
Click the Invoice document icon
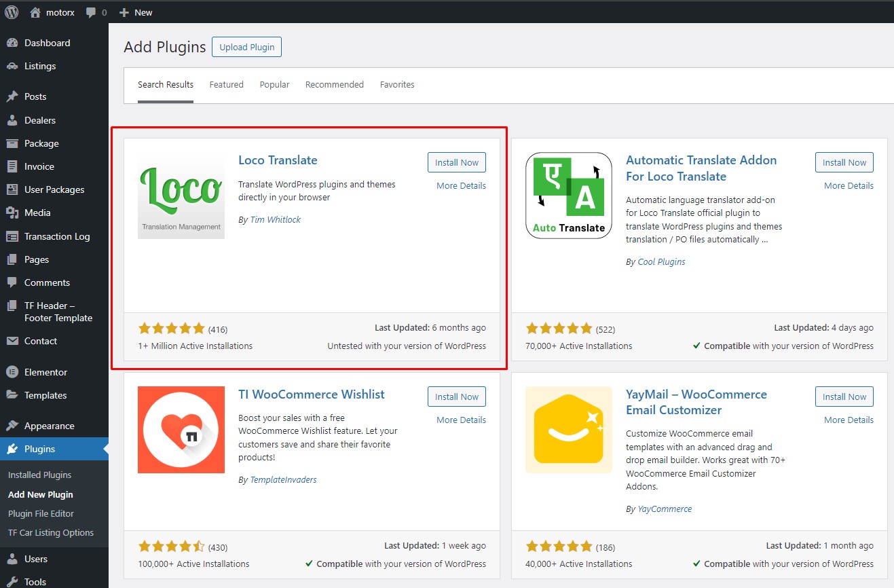[x=12, y=166]
